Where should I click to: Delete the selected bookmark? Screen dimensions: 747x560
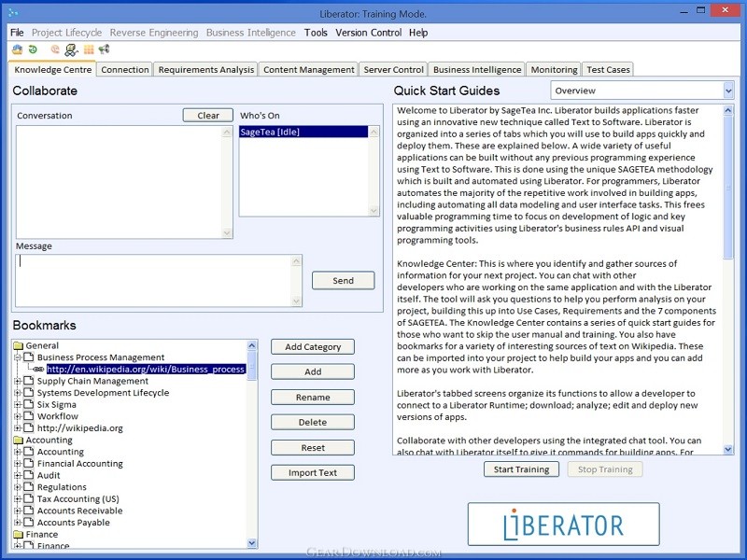[313, 423]
